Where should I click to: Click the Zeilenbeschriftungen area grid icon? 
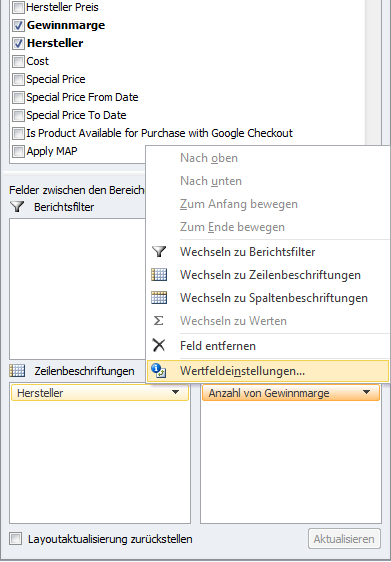pos(17,371)
